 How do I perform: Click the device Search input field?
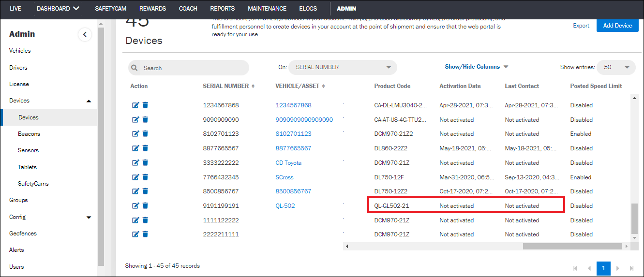point(189,68)
